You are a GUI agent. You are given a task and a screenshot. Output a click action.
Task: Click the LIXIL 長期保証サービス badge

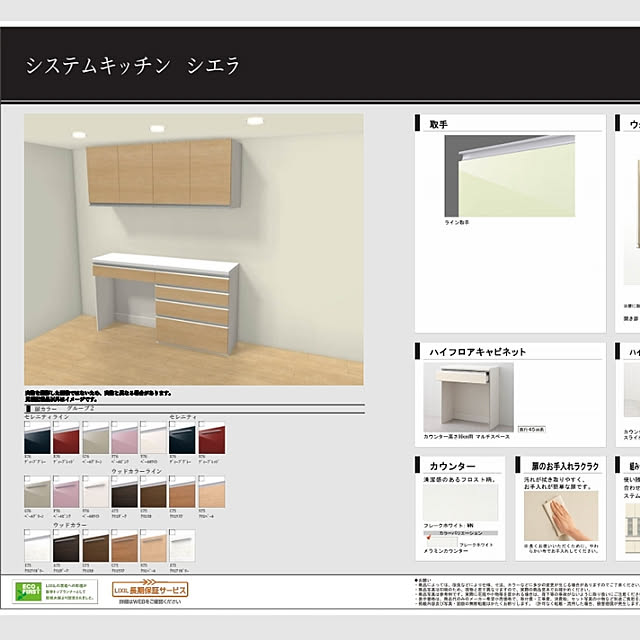pyautogui.click(x=150, y=589)
